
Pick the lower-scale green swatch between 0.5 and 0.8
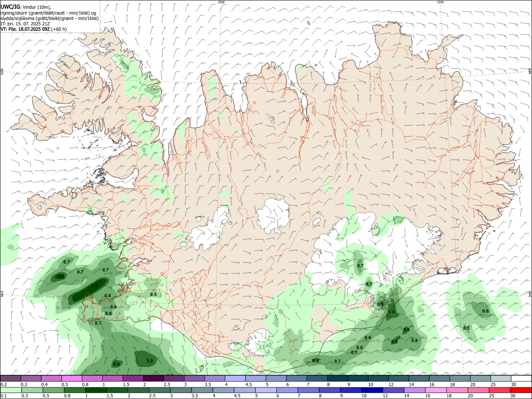click(53, 390)
